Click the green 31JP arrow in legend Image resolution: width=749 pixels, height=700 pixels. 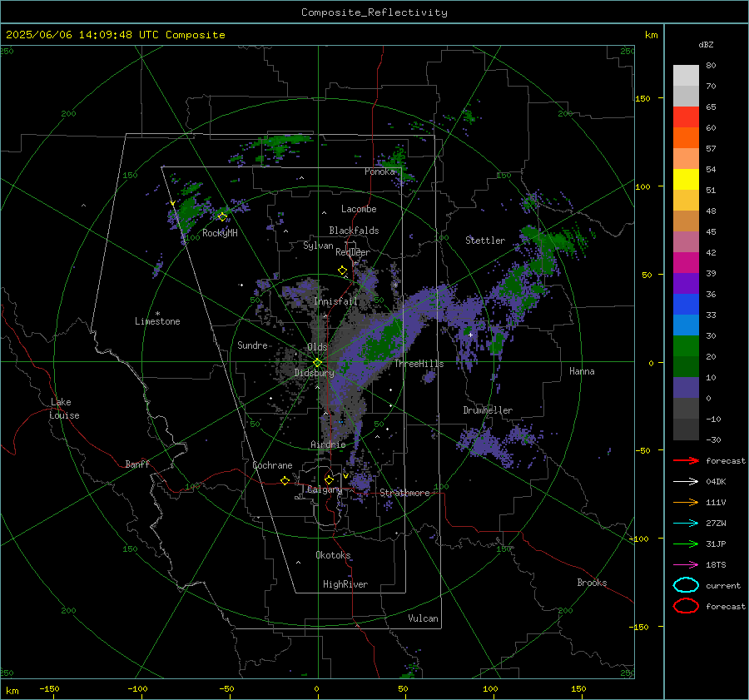coord(686,544)
